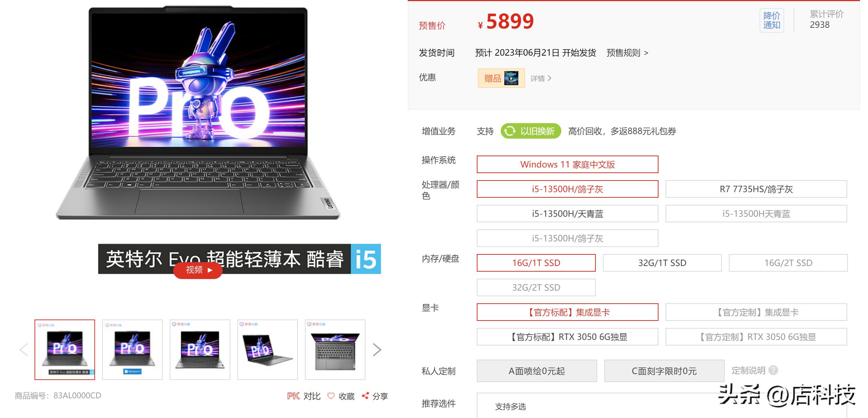Image resolution: width=868 pixels, height=418 pixels.
Task: Select R7 7735HS/鸽子灰 processor option
Action: point(756,189)
